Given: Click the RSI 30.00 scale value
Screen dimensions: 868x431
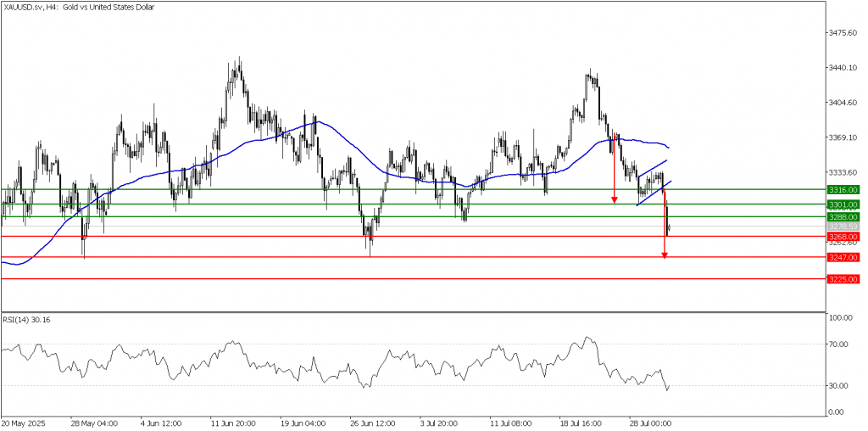Looking at the screenshot, I should [840, 385].
